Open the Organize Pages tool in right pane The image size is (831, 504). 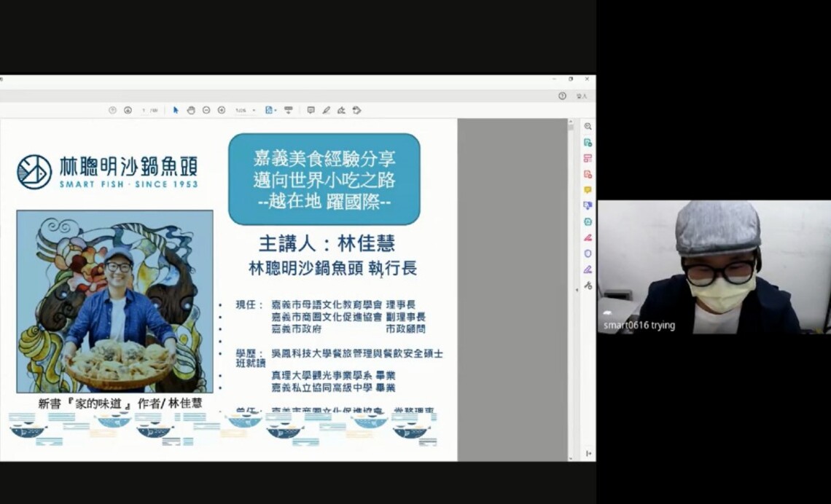coord(588,158)
